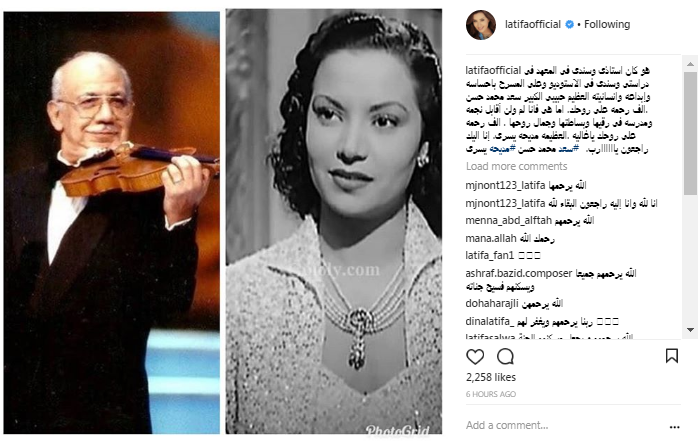Open the three-dot more options menu
The height and width of the screenshot is (442, 698).
(674, 427)
